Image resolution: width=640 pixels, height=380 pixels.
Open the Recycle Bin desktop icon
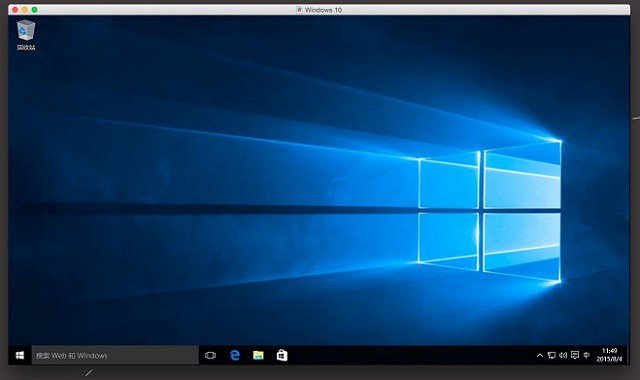[26, 35]
